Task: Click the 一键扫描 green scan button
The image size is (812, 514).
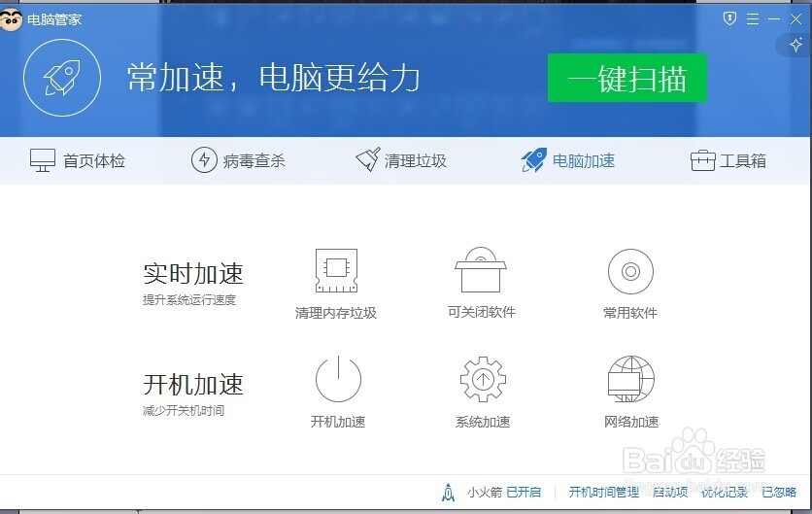Action: coord(627,78)
